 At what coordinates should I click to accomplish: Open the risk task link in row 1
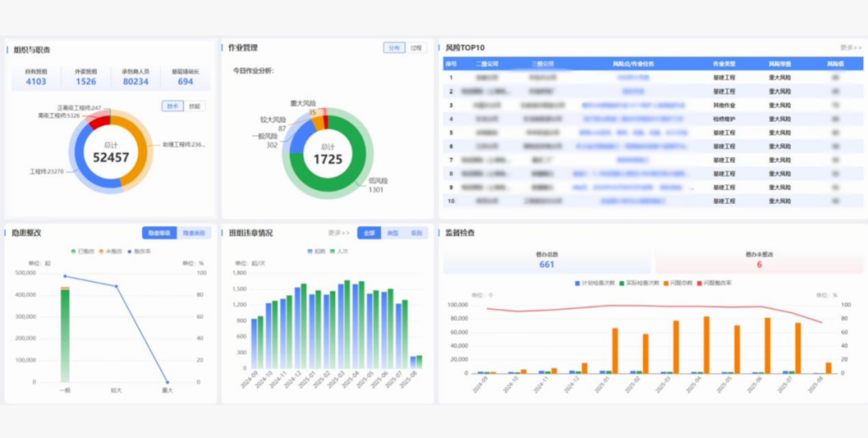tap(633, 78)
